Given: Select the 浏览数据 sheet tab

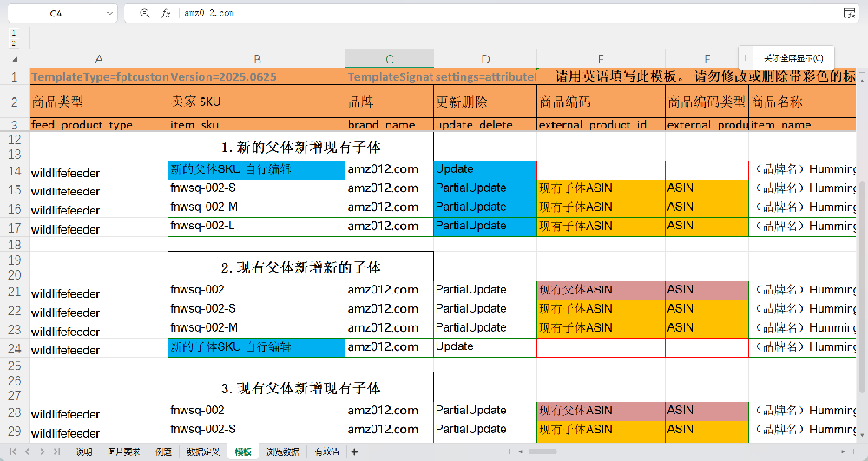Looking at the screenshot, I should tap(282, 451).
